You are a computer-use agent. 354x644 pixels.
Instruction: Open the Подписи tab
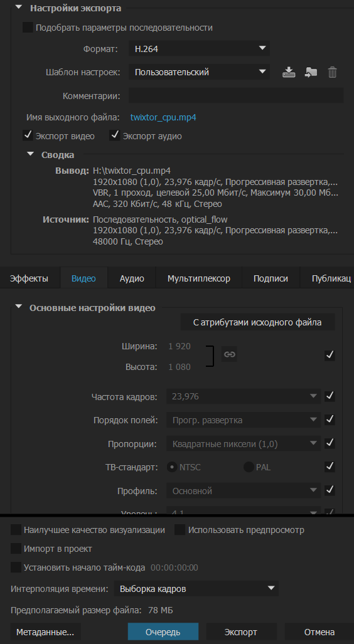click(x=271, y=278)
